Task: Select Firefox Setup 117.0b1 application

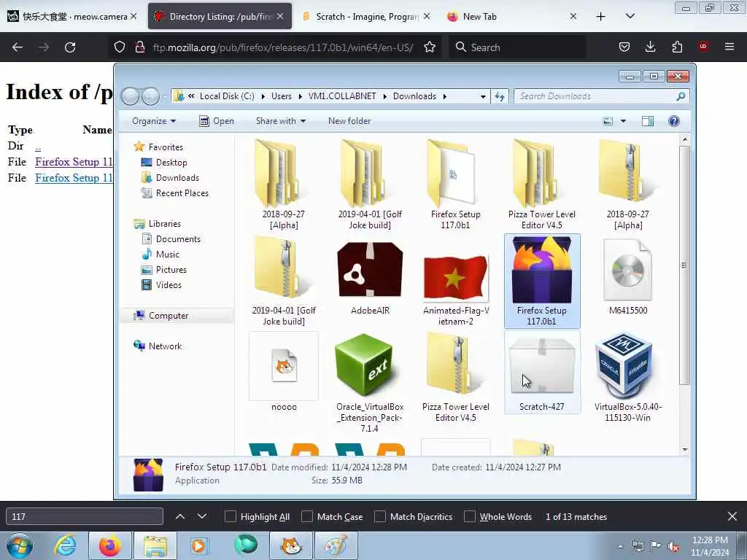Action: [542, 281]
